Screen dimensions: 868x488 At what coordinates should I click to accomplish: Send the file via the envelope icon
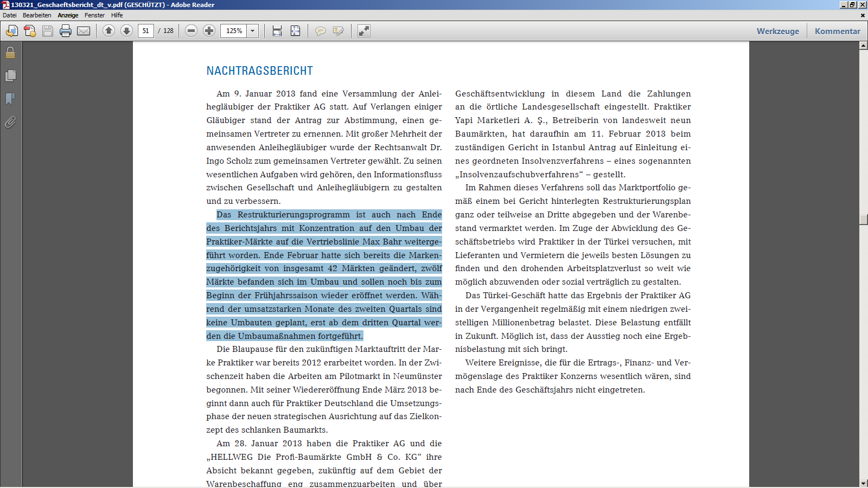point(84,31)
